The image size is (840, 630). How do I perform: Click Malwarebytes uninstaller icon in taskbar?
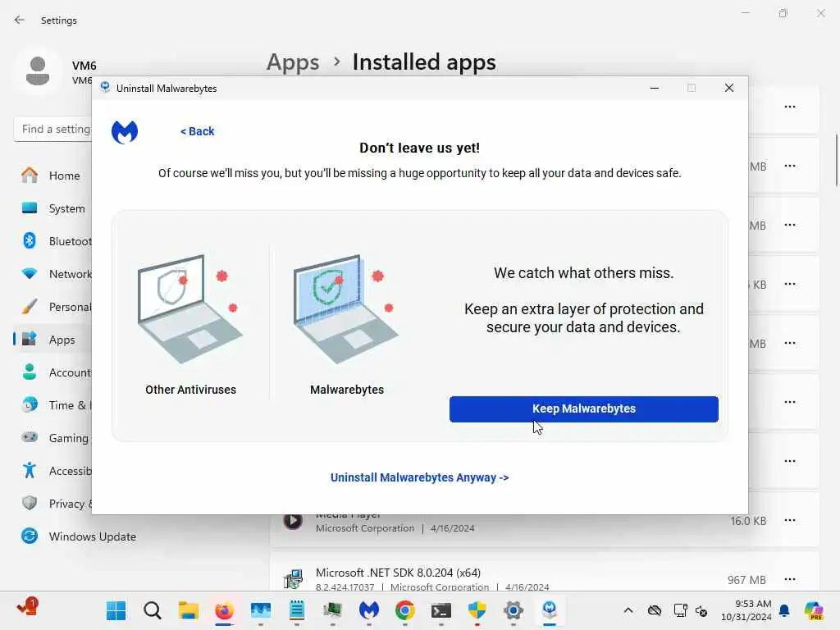click(x=550, y=610)
